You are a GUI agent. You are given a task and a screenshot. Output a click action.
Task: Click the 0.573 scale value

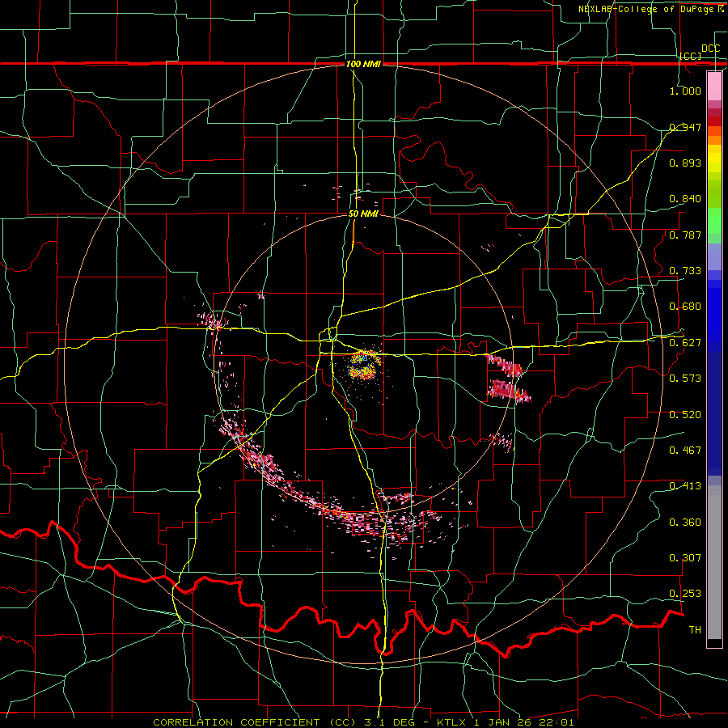685,378
